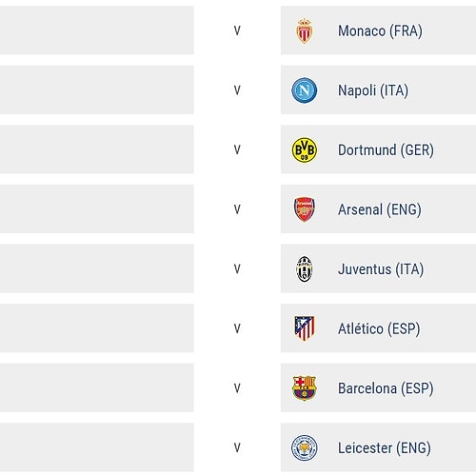Click the Atlético Madrid crest icon
The width and height of the screenshot is (476, 476).
[305, 328]
